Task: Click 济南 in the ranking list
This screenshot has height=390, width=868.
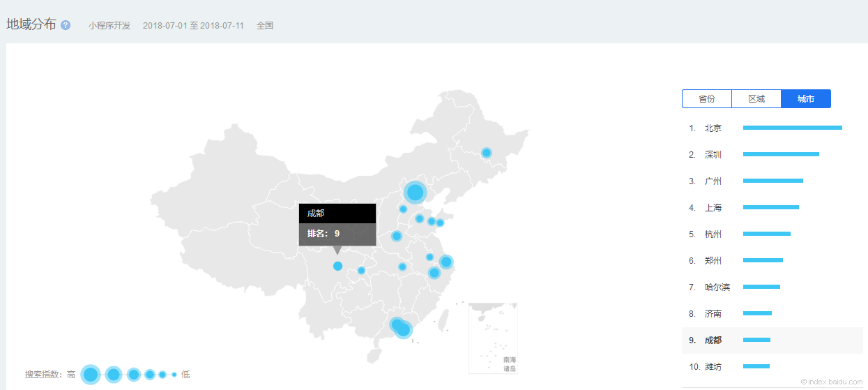Action: pyautogui.click(x=713, y=314)
